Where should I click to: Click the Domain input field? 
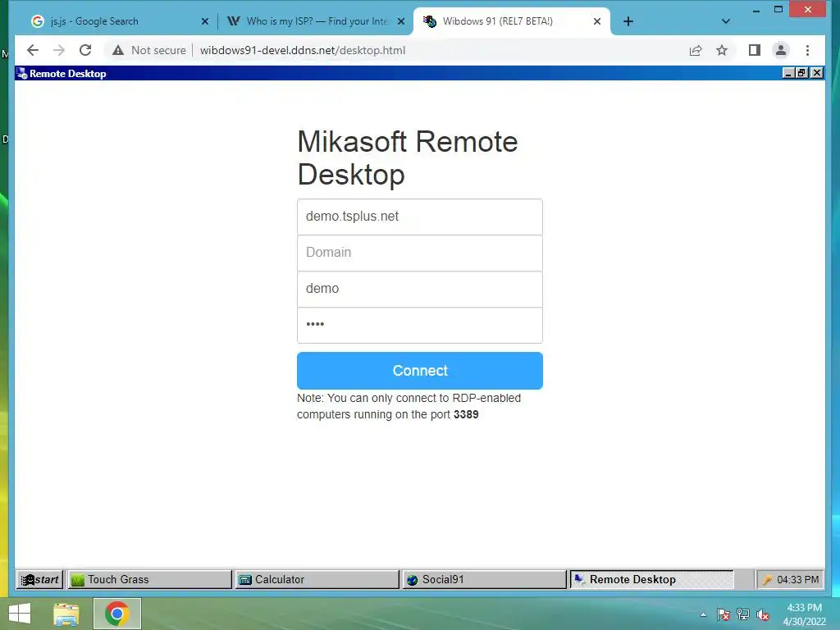click(419, 253)
